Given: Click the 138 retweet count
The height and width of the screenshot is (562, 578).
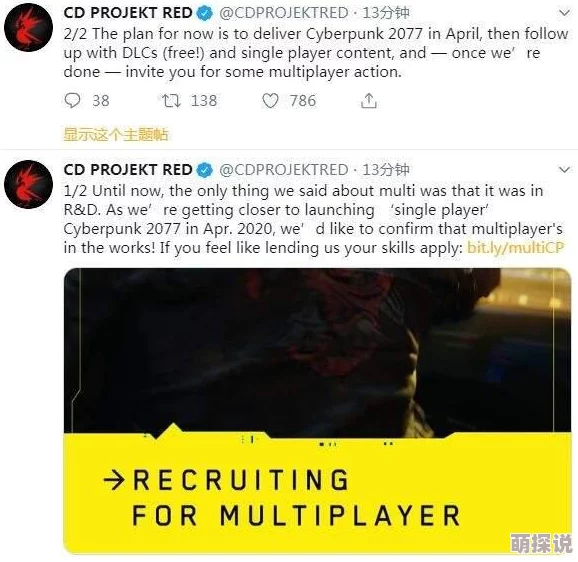Looking at the screenshot, I should coord(204,101).
